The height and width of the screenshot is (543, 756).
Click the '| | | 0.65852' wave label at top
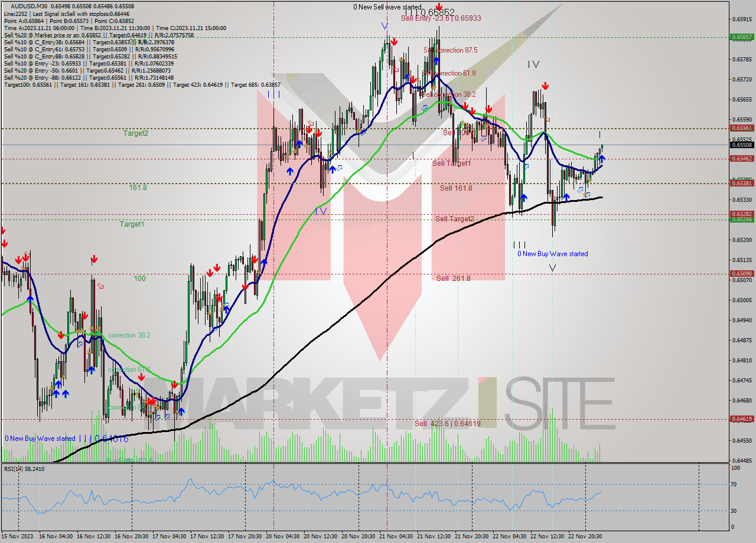429,12
